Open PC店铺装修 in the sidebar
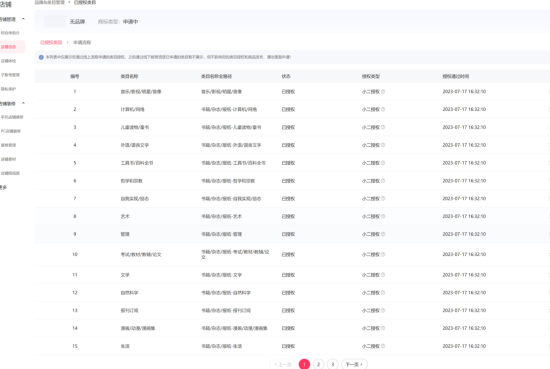 11,131
